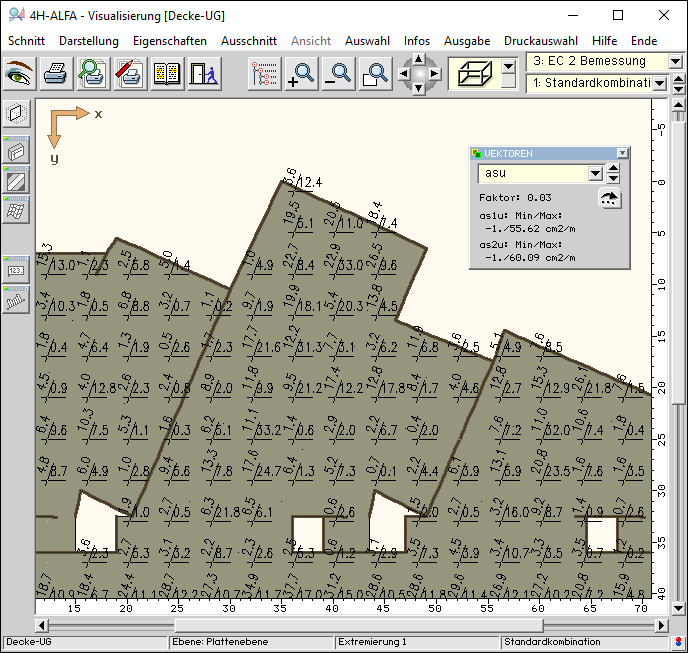Collapse the VEKTOREN panel with its title arrow

622,153
